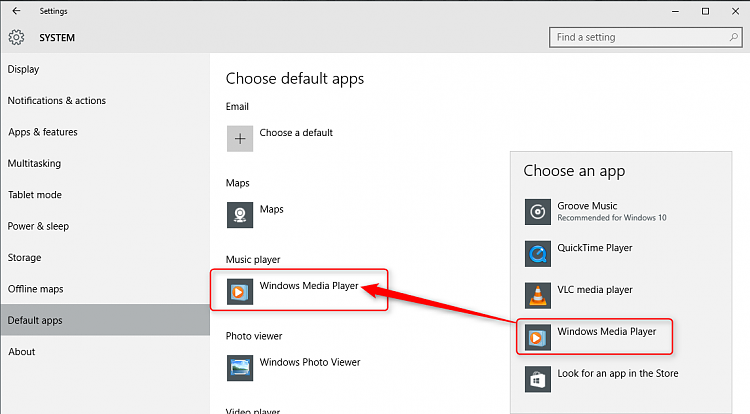Maximize the Settings window
Viewport: 750px width, 414px height.
pyautogui.click(x=706, y=11)
